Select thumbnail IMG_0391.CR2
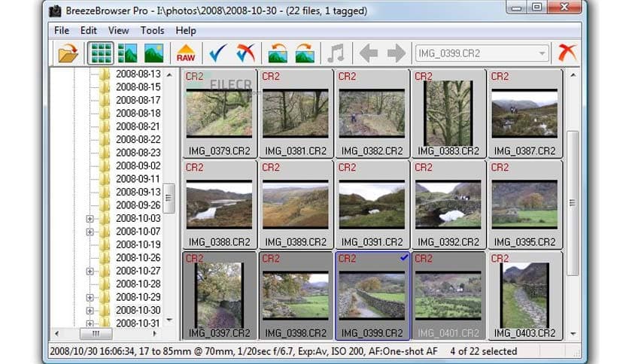629x364 pixels. 372,205
